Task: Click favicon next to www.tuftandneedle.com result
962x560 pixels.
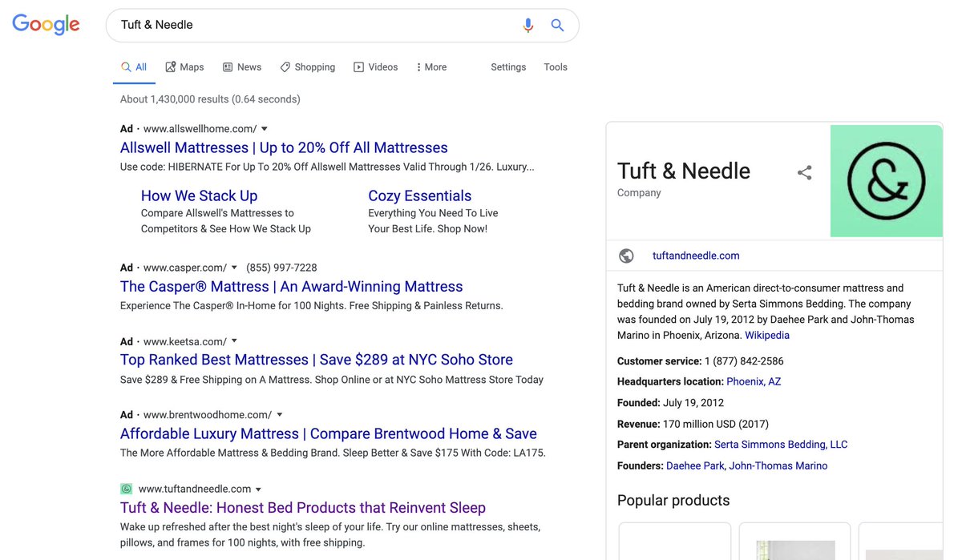Action: coord(126,489)
